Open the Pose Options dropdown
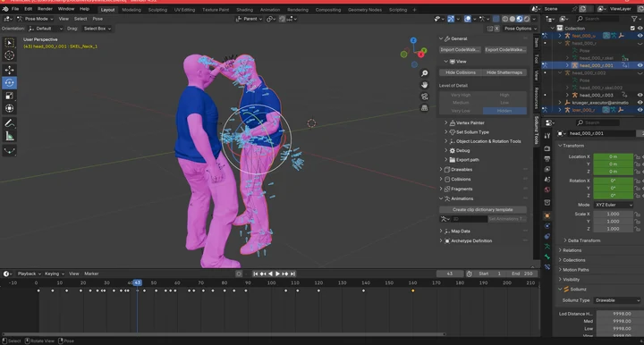Screen dimensions: 644x345 [521, 29]
